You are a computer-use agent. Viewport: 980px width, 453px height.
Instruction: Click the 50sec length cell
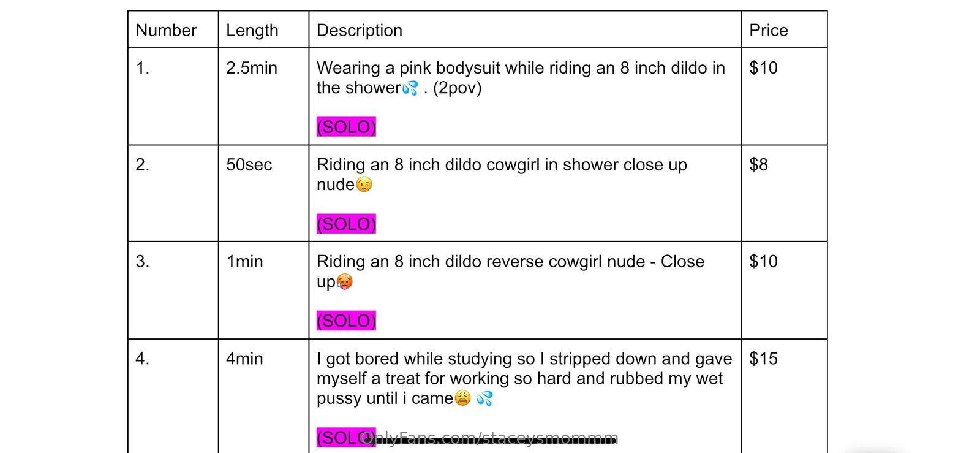[x=249, y=165]
